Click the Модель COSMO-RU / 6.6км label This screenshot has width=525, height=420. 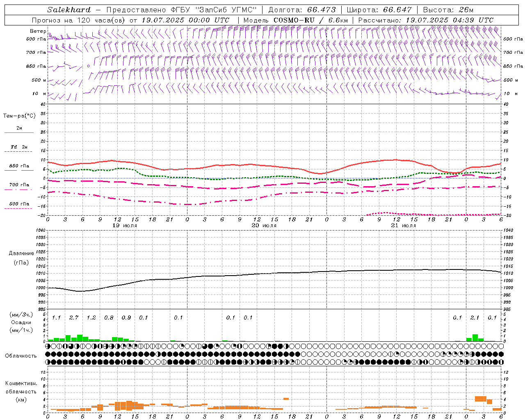(x=296, y=20)
